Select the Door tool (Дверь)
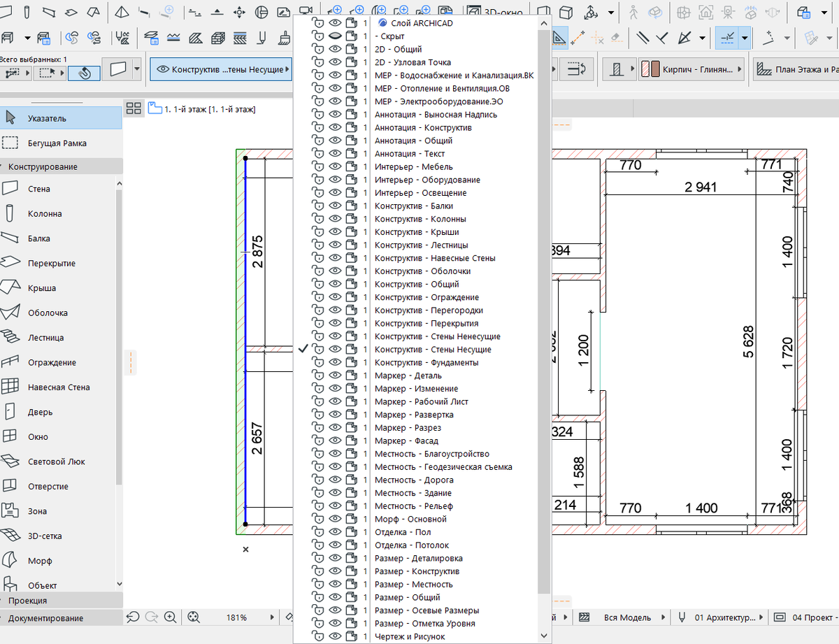Image resolution: width=839 pixels, height=644 pixels. click(57, 413)
